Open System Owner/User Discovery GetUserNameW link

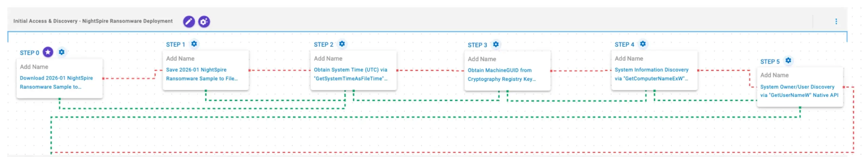tap(799, 91)
